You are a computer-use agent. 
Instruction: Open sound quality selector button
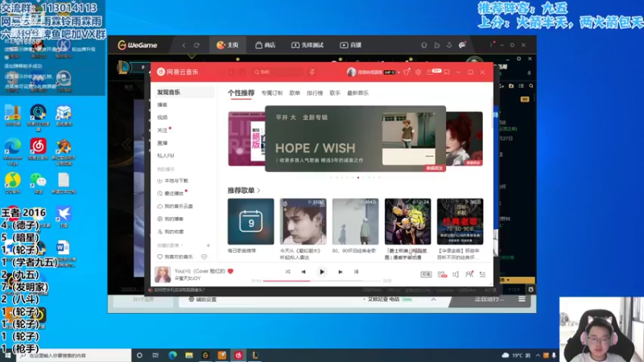coord(427,274)
